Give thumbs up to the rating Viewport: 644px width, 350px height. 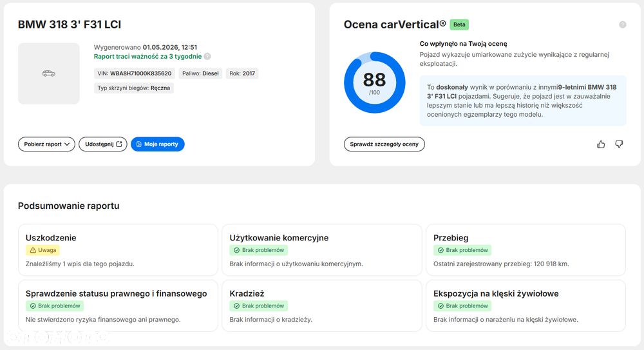point(601,144)
